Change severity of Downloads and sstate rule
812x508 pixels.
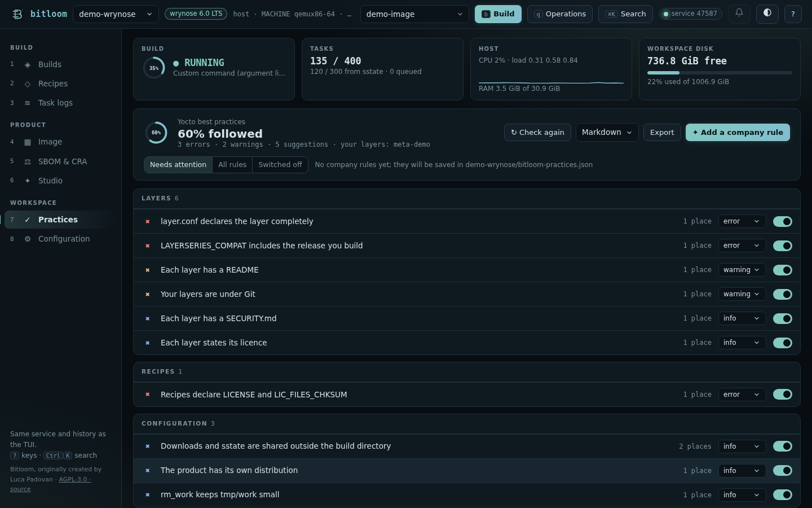pos(742,446)
